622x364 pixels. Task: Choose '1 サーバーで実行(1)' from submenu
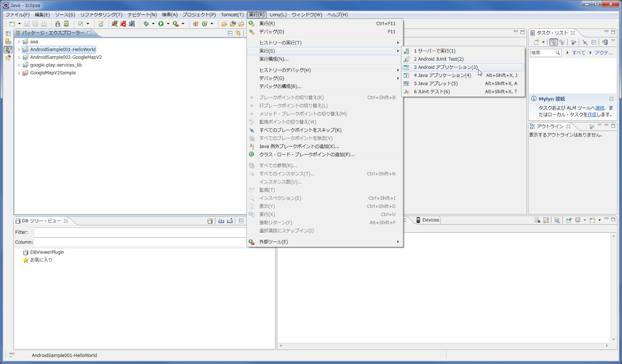(x=463, y=51)
